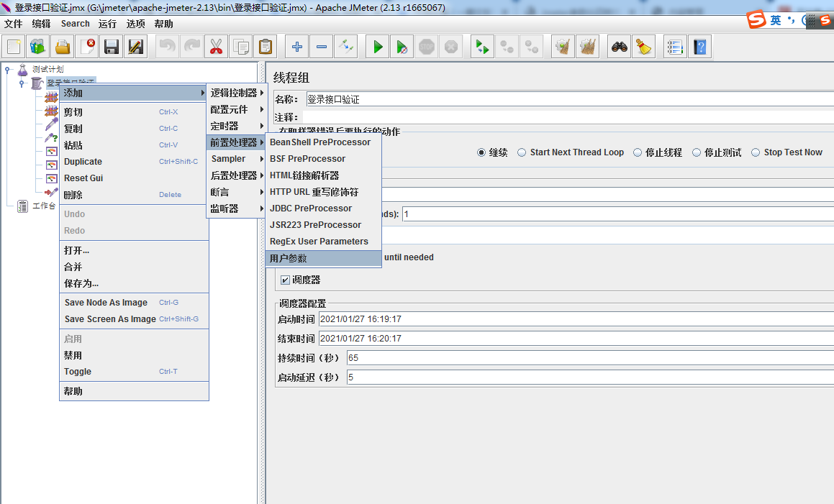Click the Paste clipboard icon

click(x=266, y=47)
